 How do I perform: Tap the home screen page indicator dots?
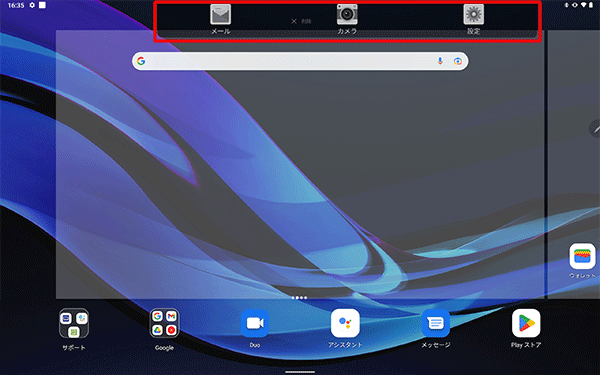[299, 298]
